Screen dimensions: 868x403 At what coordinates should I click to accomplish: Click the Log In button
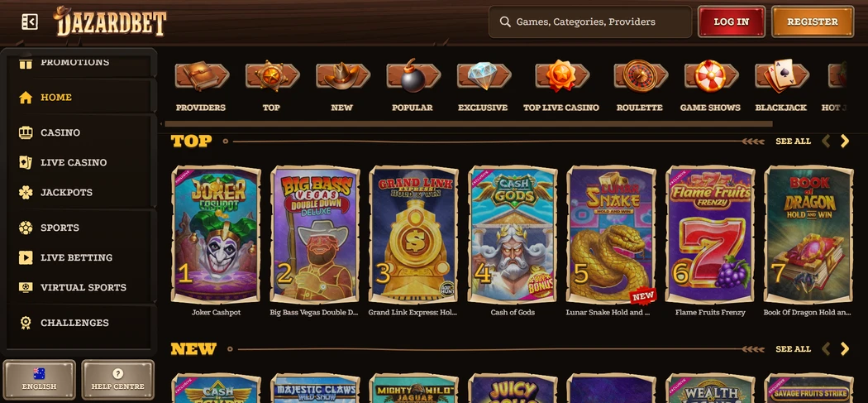tap(732, 22)
